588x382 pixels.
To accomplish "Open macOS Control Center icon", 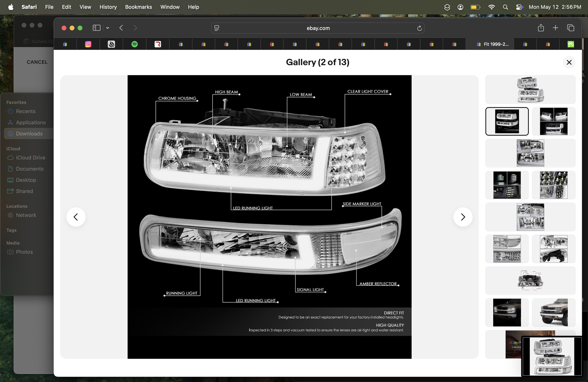I will click(519, 7).
